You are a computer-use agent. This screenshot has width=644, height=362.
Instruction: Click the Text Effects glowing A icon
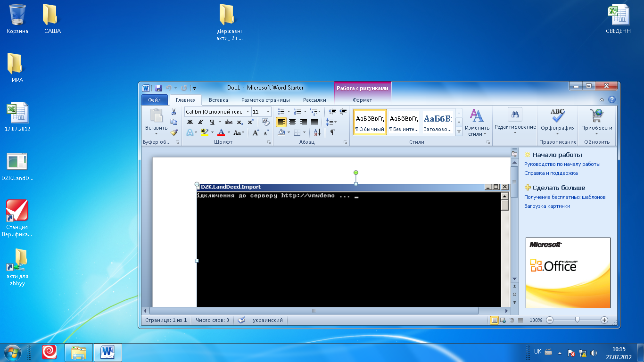[190, 133]
